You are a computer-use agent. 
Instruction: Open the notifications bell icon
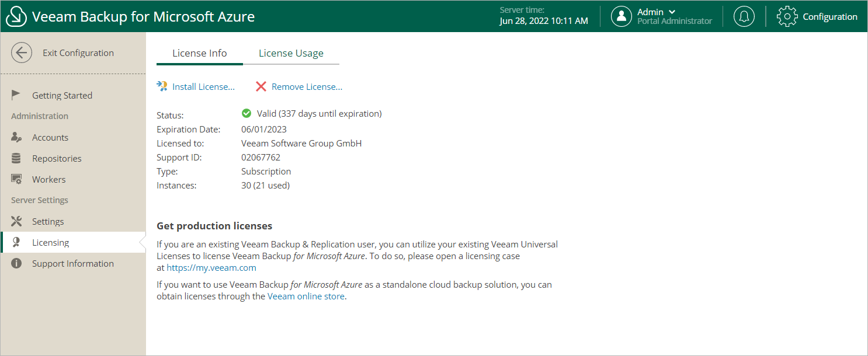click(x=744, y=16)
